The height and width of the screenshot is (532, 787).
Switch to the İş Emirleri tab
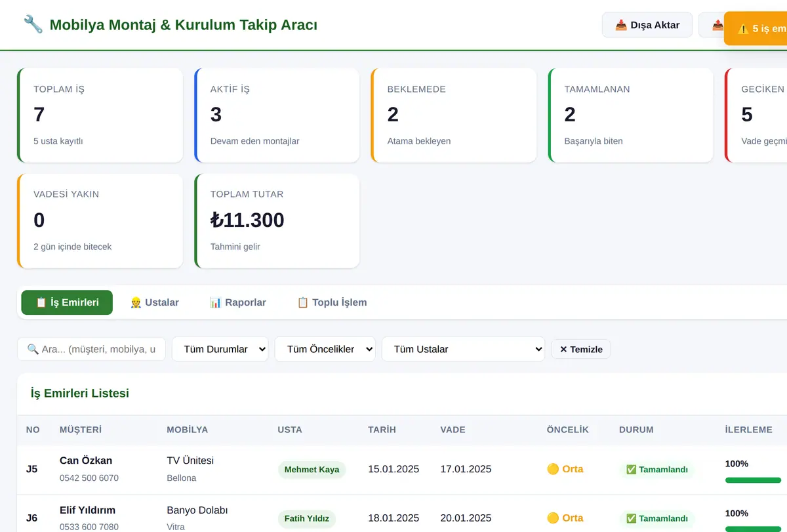(67, 302)
